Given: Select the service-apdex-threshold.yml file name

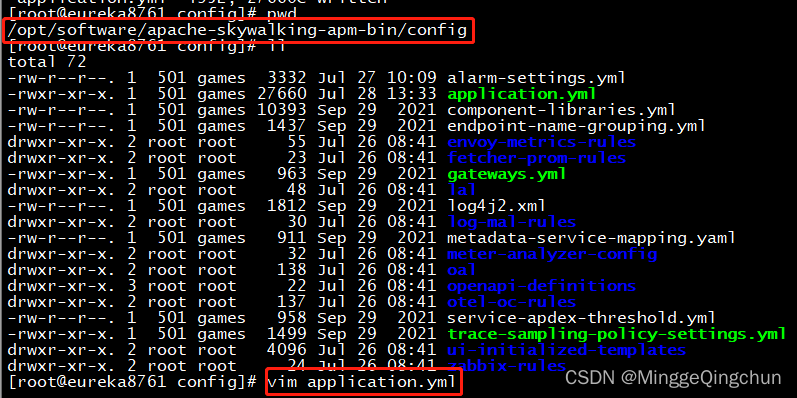Looking at the screenshot, I should (x=581, y=318).
